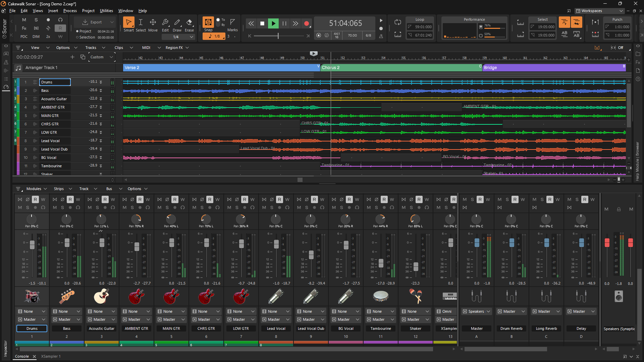Arm recording with the Record button
Image resolution: width=644 pixels, height=362 pixels.
tap(306, 23)
